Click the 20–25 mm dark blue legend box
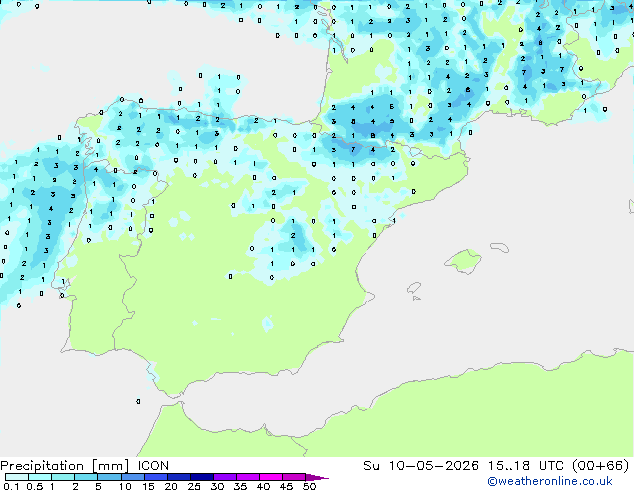Image resolution: width=634 pixels, height=490 pixels. 178,477
